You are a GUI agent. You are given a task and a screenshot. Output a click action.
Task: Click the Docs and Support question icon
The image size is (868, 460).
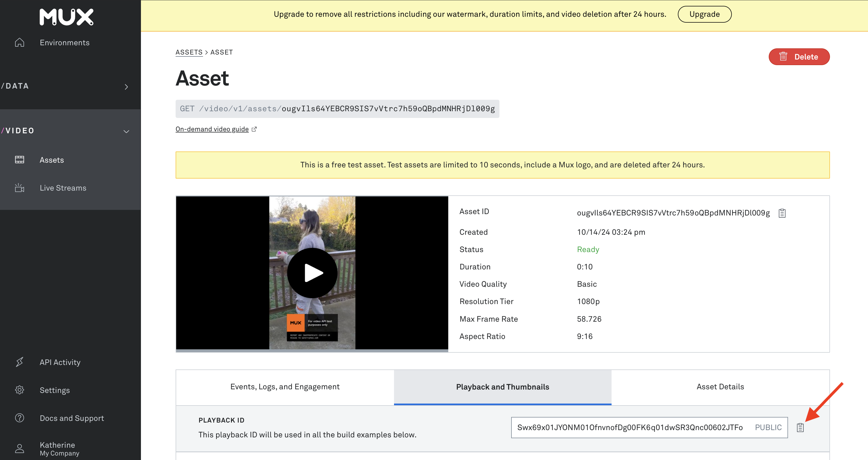point(20,418)
